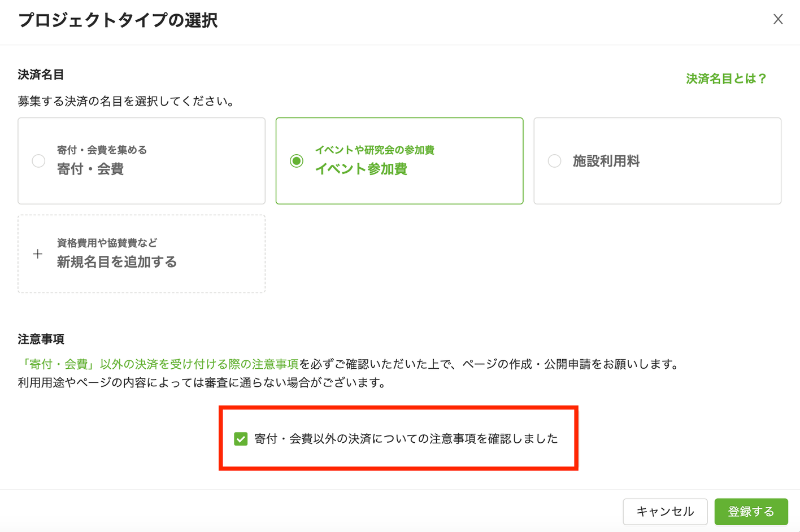Close the プロジェクトタイプの選択 dialog with X
The height and width of the screenshot is (532, 800).
click(x=778, y=19)
